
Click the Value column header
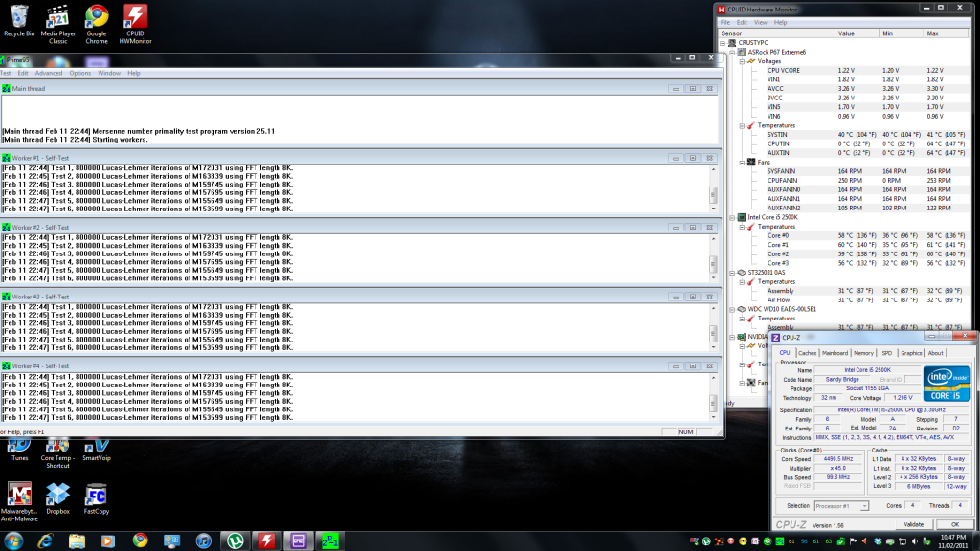click(x=857, y=33)
